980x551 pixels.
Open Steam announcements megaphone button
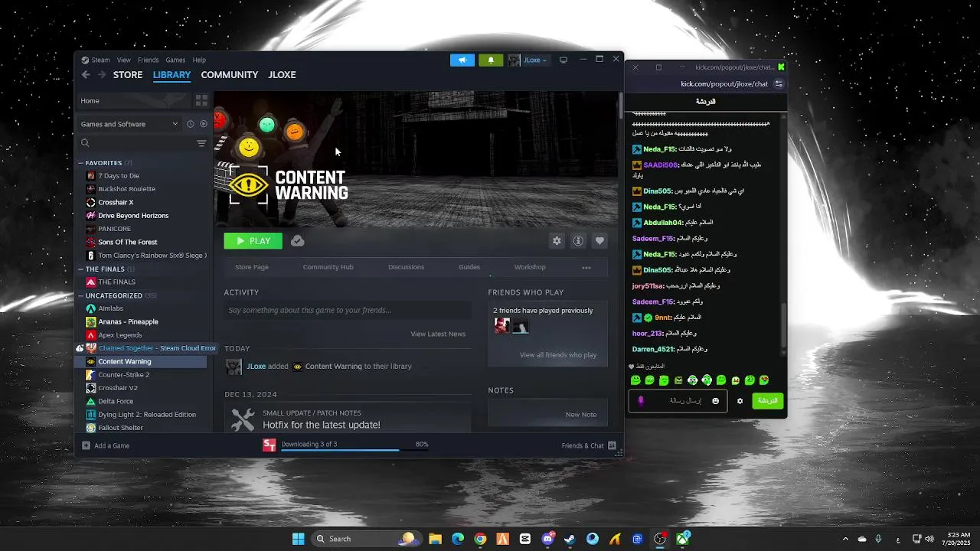[x=462, y=60]
